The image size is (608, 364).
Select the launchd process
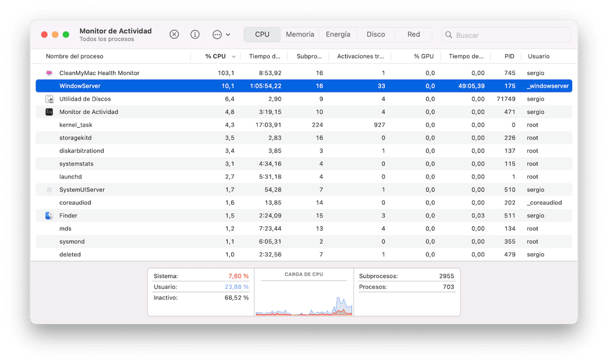(70, 177)
